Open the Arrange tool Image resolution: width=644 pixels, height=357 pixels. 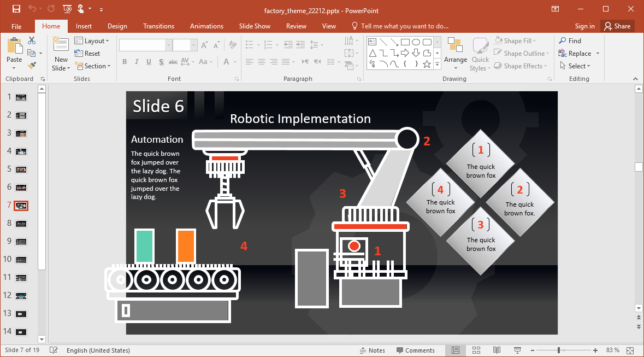456,53
